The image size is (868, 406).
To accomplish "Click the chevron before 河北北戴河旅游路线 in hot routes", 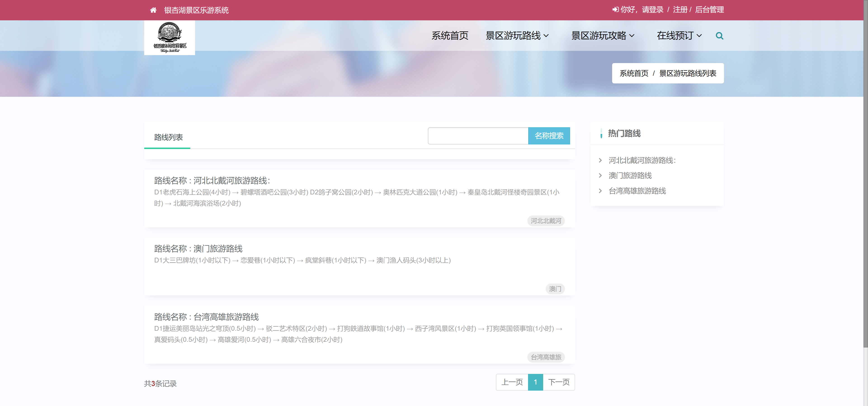I will tap(600, 160).
